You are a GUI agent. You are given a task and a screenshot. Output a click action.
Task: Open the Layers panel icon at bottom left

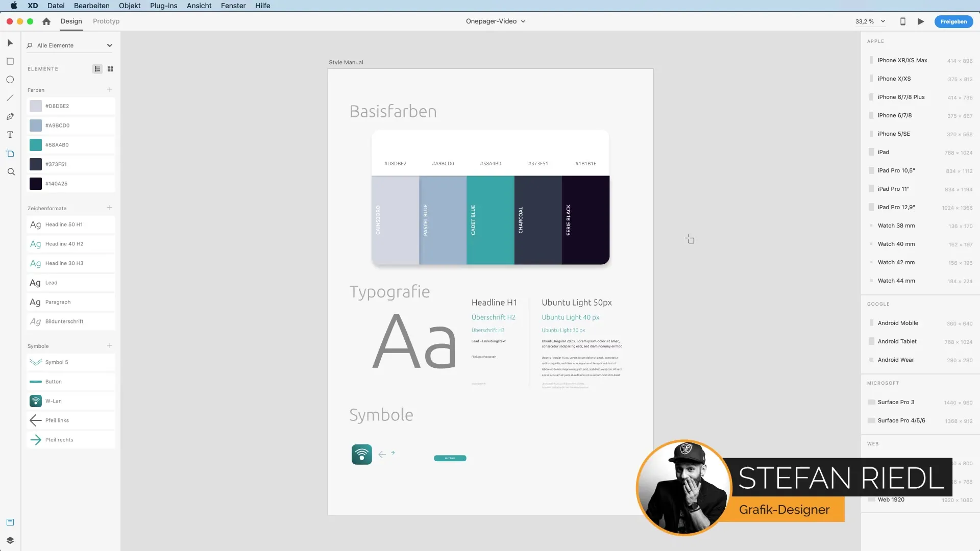pos(10,540)
